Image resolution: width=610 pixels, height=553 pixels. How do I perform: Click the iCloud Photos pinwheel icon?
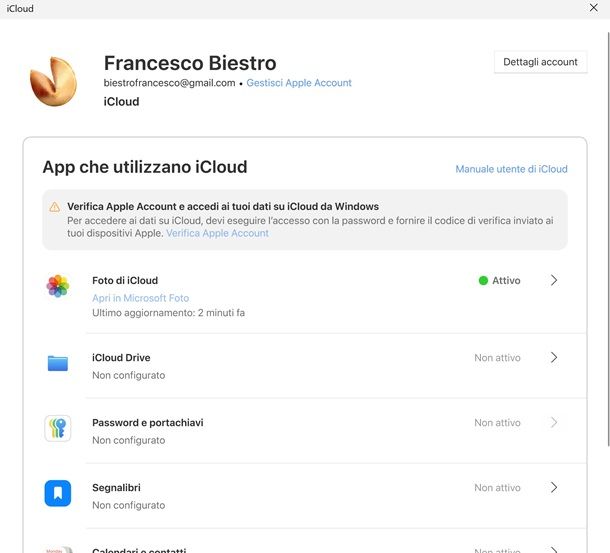pos(58,286)
